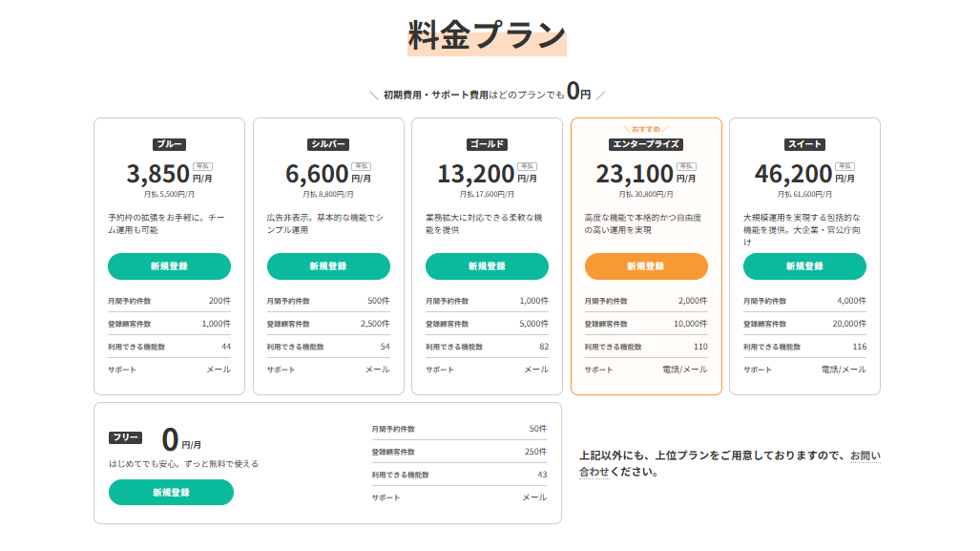Click 年払 badge beside 46,200 price
The width and height of the screenshot is (980, 551).
click(x=845, y=166)
